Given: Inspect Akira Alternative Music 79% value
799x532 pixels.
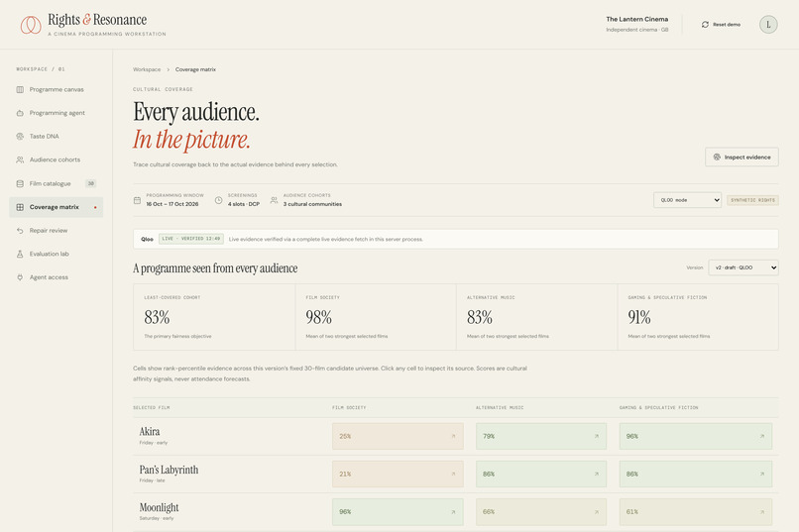Looking at the screenshot, I should (x=489, y=436).
